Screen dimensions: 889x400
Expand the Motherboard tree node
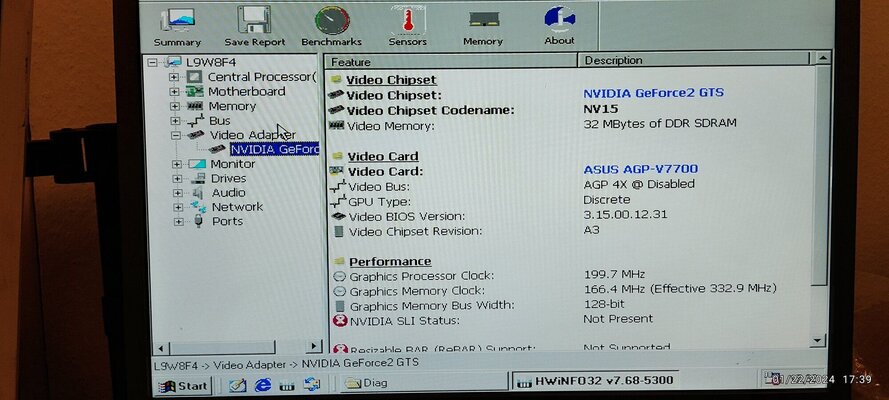click(176, 92)
